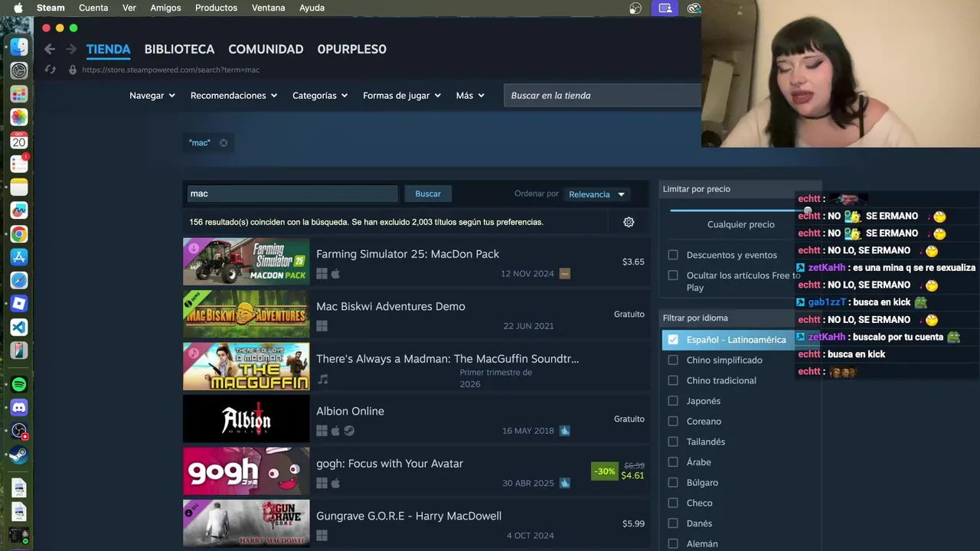This screenshot has height=551, width=980.
Task: Open Launchpad in the dock
Action: pyautogui.click(x=19, y=94)
